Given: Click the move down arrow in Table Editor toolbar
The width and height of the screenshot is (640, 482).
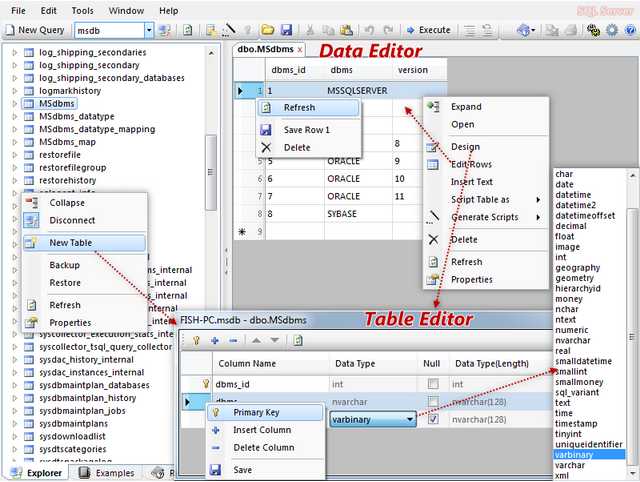Looking at the screenshot, I should pyautogui.click(x=275, y=340).
